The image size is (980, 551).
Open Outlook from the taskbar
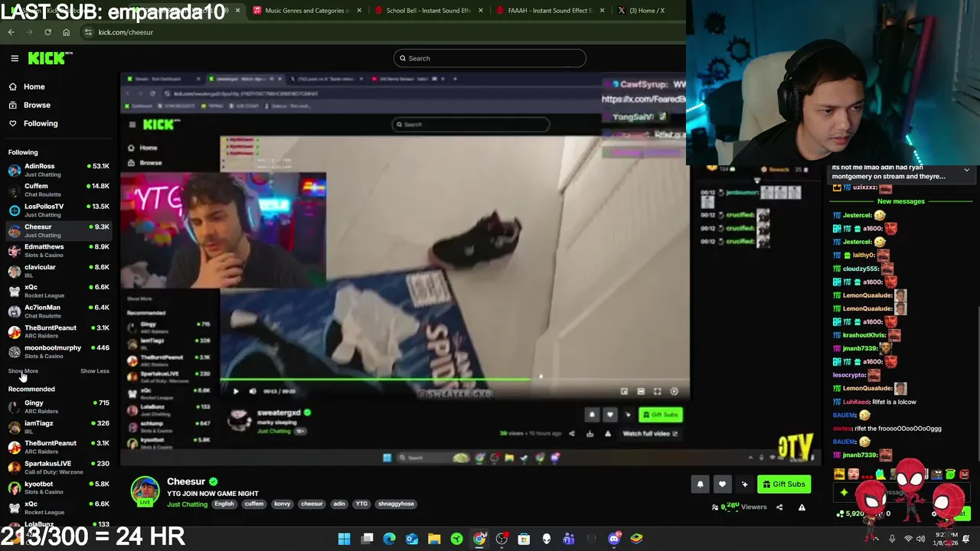click(x=412, y=539)
